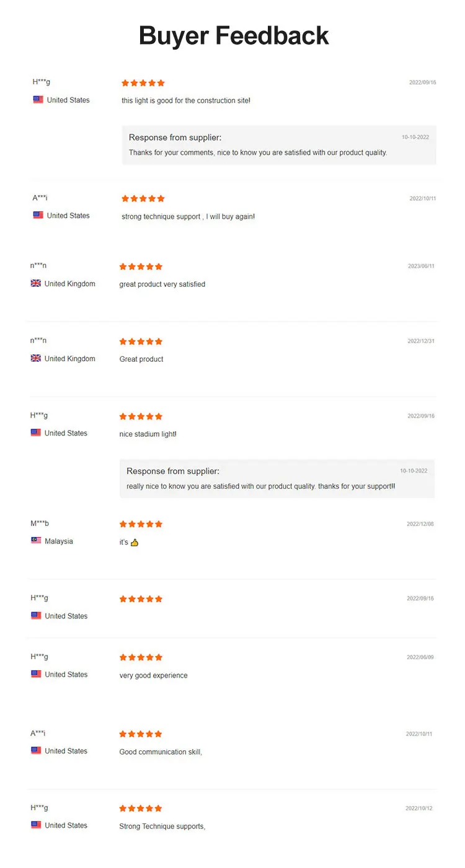The height and width of the screenshot is (868, 465).
Task: Click the supplier response thanking for comments
Action: (x=258, y=152)
